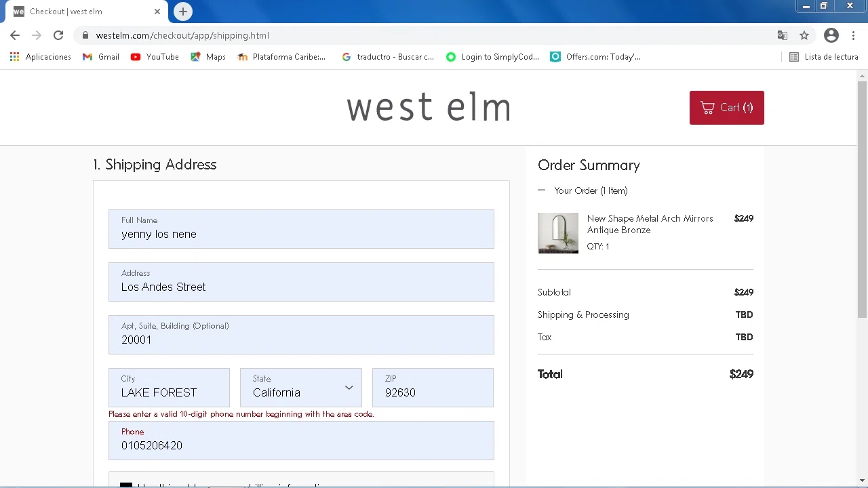Click the west elm logo

pyautogui.click(x=429, y=107)
